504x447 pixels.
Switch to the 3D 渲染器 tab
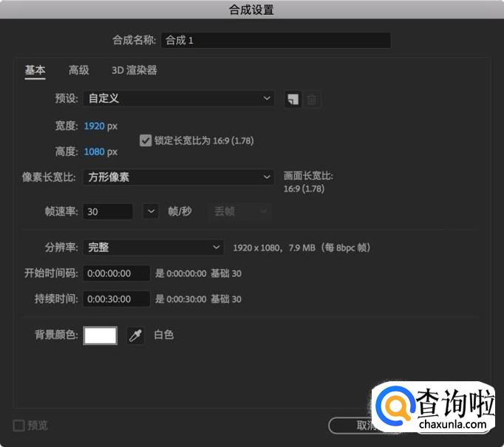tap(134, 70)
